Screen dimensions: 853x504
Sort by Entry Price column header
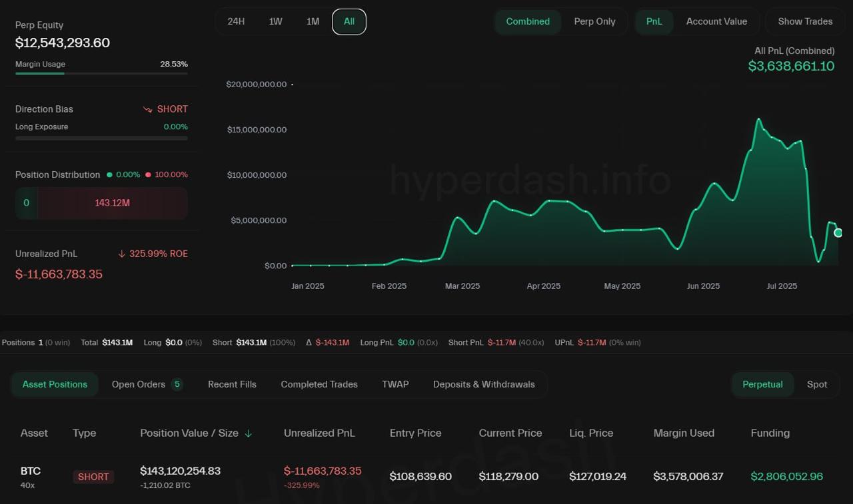click(415, 433)
